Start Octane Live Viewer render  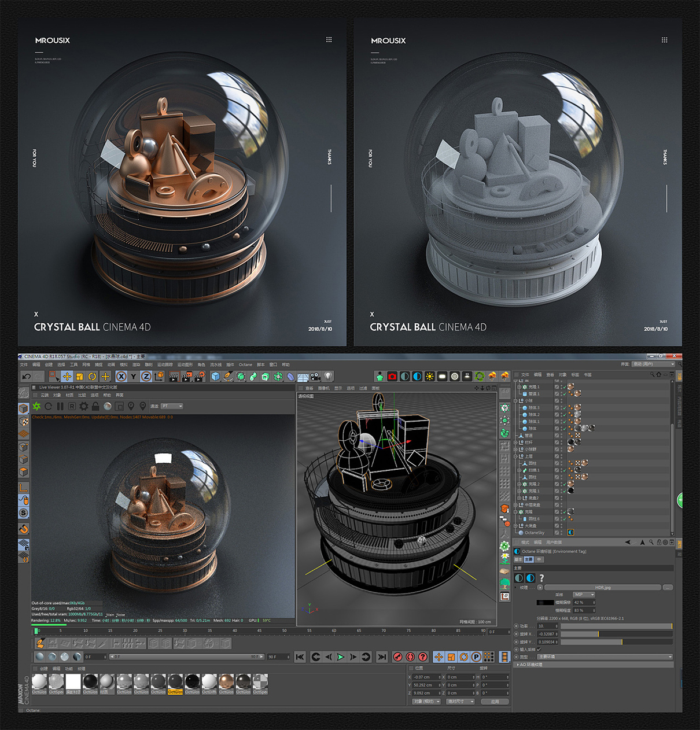click(x=36, y=406)
